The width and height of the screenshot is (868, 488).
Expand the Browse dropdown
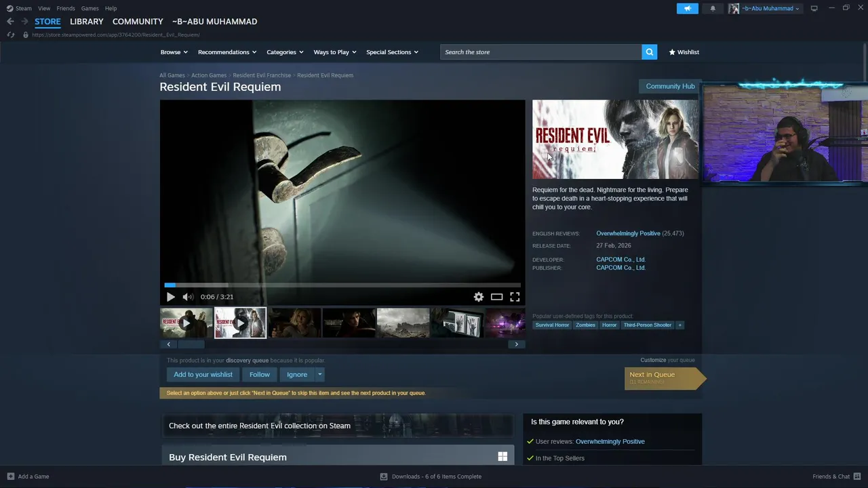(174, 52)
